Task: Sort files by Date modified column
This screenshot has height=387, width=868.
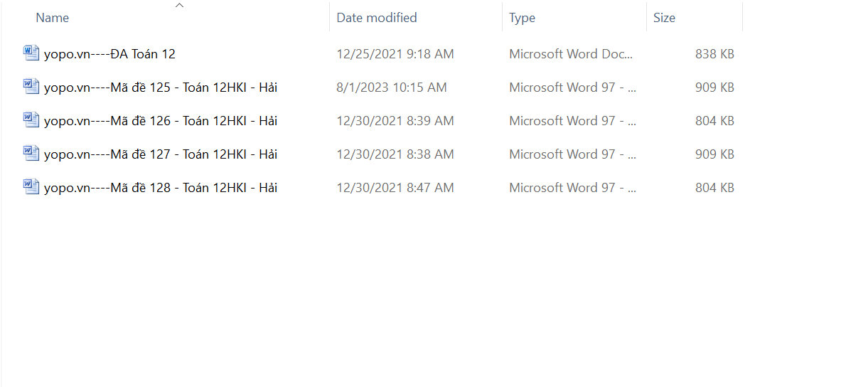Action: 377,18
